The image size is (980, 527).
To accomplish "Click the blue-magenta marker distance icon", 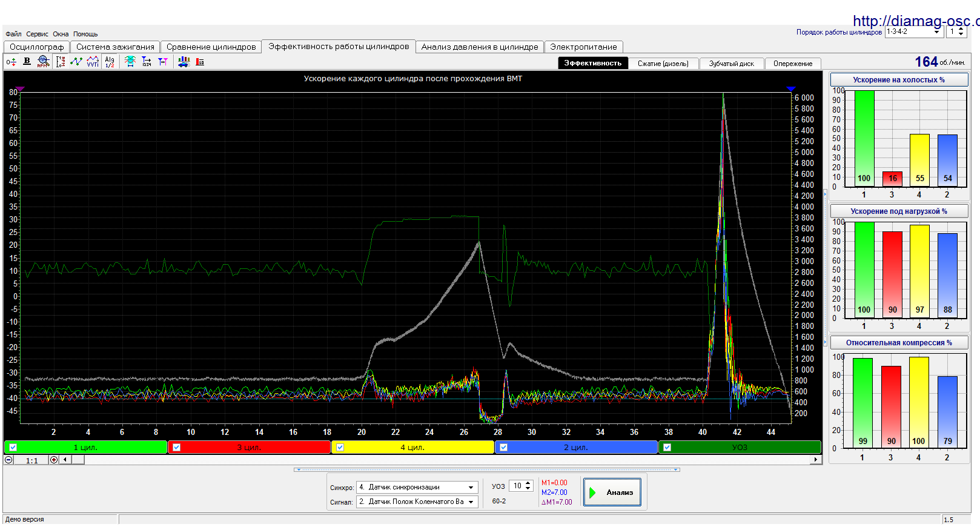I will (163, 62).
